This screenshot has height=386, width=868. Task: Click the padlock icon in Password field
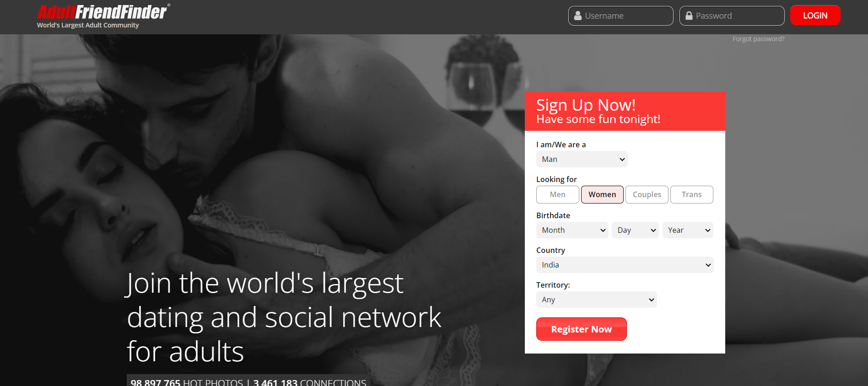[689, 16]
